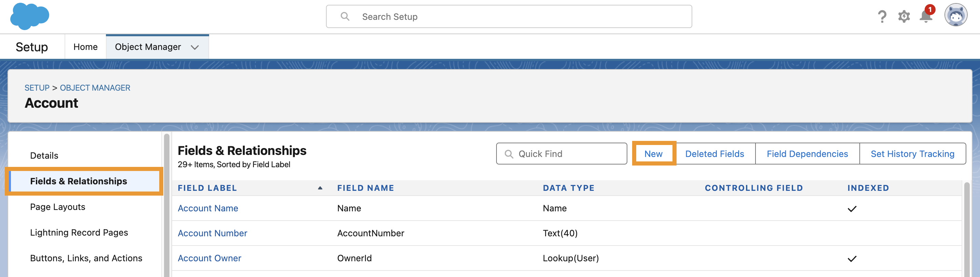Screen dimensions: 980x277
Task: Click the Salesforce cloud logo
Action: pyautogui.click(x=30, y=16)
